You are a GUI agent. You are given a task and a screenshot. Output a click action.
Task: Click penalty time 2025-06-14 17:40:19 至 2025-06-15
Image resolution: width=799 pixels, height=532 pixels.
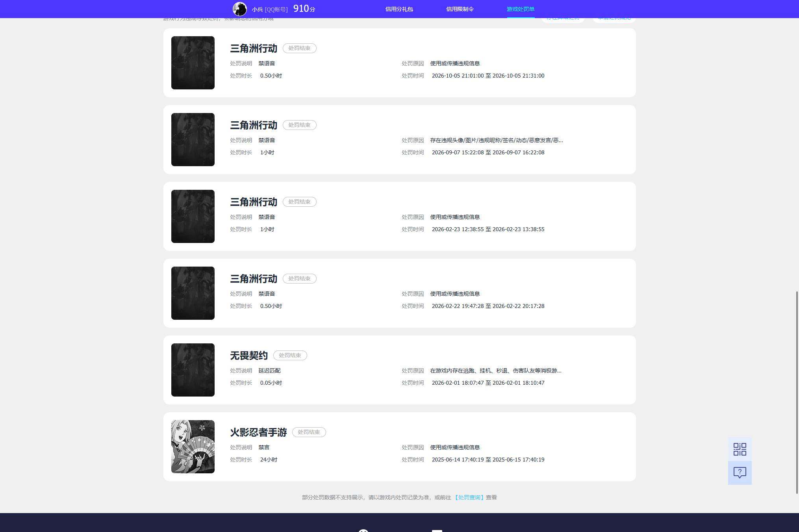tap(488, 460)
